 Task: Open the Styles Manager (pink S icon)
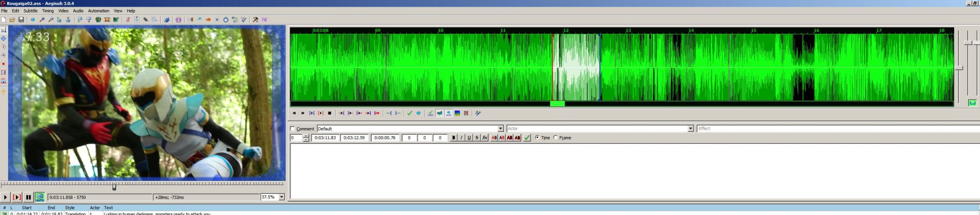pyautogui.click(x=128, y=20)
